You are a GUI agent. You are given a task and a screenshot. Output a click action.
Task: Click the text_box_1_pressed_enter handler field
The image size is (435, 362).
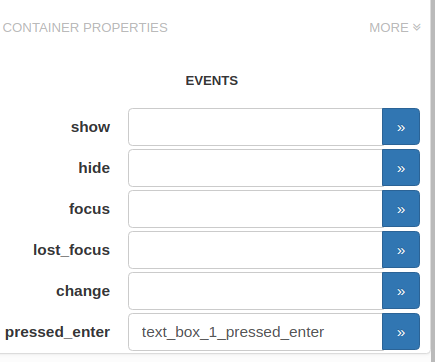[x=255, y=332]
